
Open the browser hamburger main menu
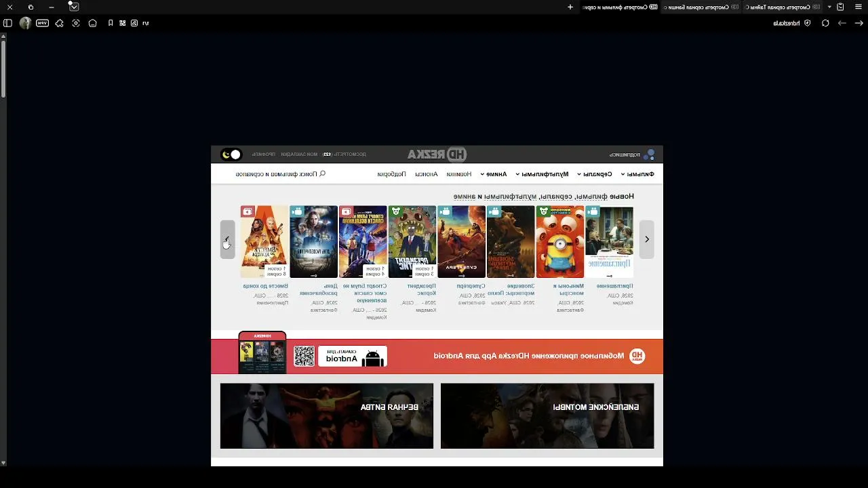pos(858,7)
